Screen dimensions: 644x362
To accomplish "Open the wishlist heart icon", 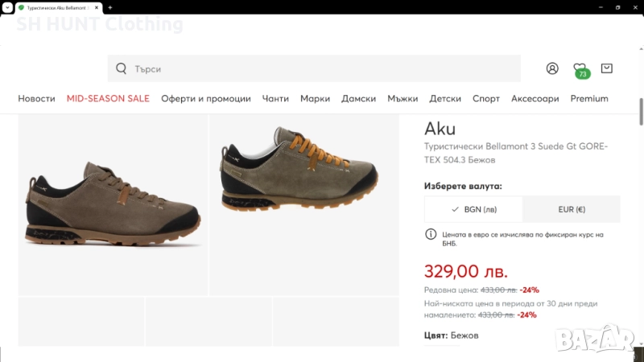I will click(579, 68).
